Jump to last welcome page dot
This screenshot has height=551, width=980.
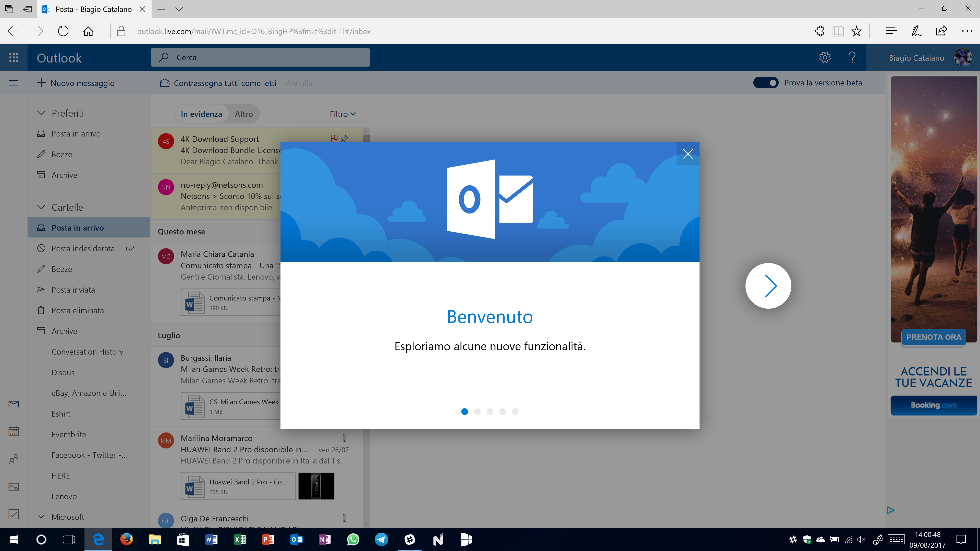(x=515, y=411)
